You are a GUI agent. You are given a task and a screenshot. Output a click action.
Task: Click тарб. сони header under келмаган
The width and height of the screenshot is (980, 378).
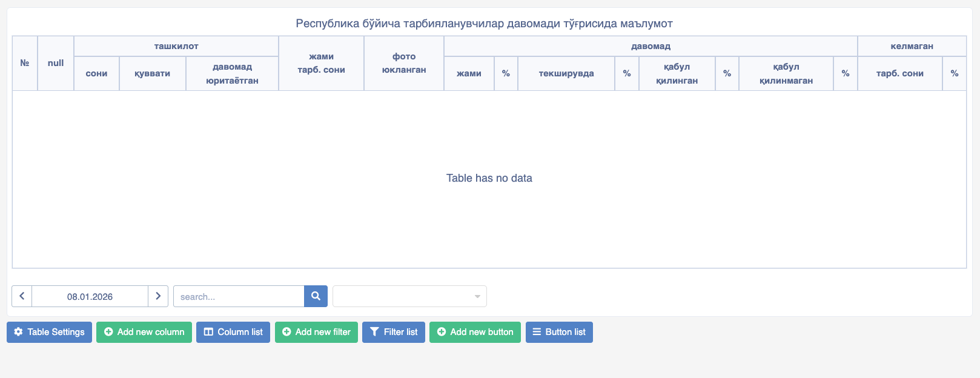pyautogui.click(x=900, y=73)
